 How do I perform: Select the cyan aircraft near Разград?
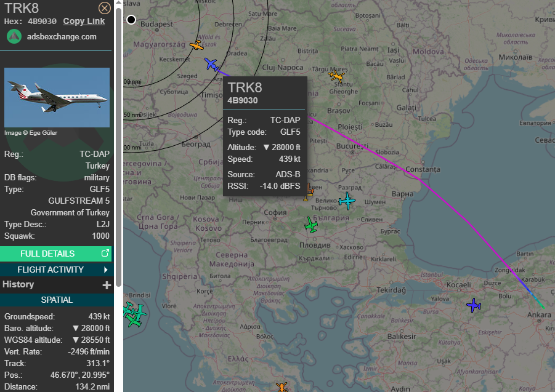click(x=347, y=201)
